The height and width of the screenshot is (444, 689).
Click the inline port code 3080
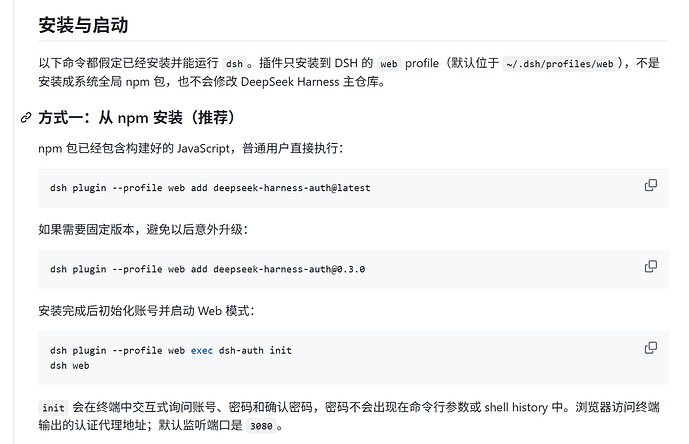(x=261, y=426)
